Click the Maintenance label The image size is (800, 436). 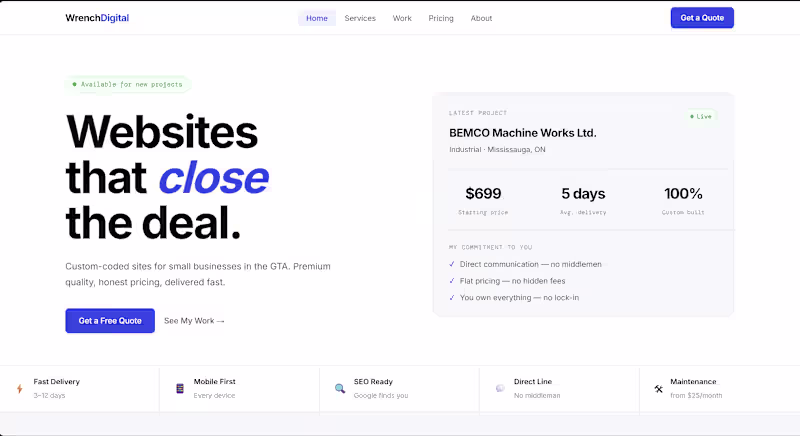693,381
